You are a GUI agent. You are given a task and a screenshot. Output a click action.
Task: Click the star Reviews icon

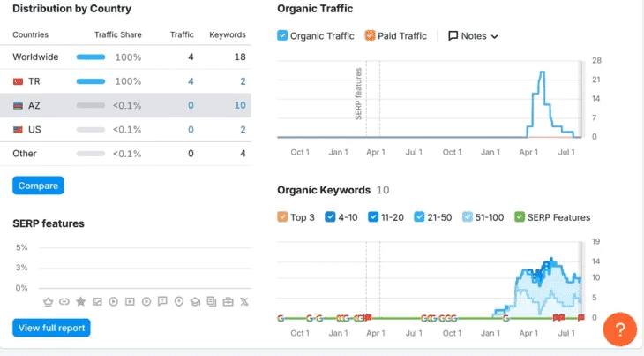coord(81,302)
